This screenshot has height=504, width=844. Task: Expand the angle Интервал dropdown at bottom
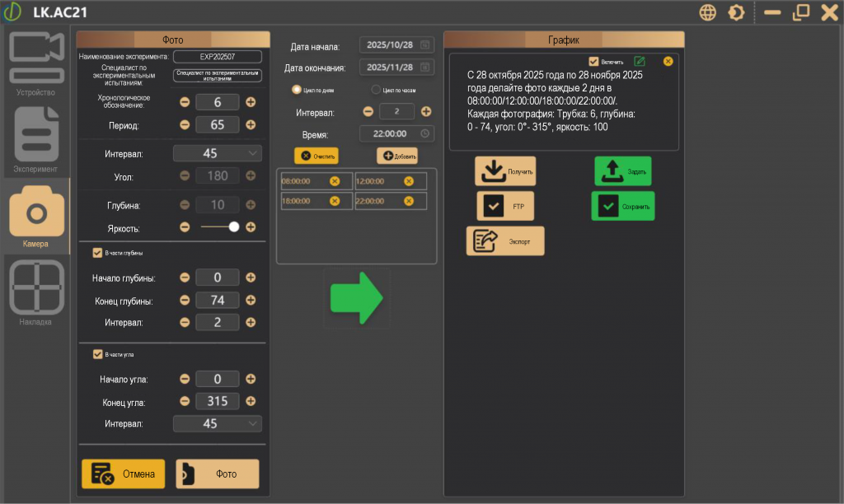click(x=218, y=423)
